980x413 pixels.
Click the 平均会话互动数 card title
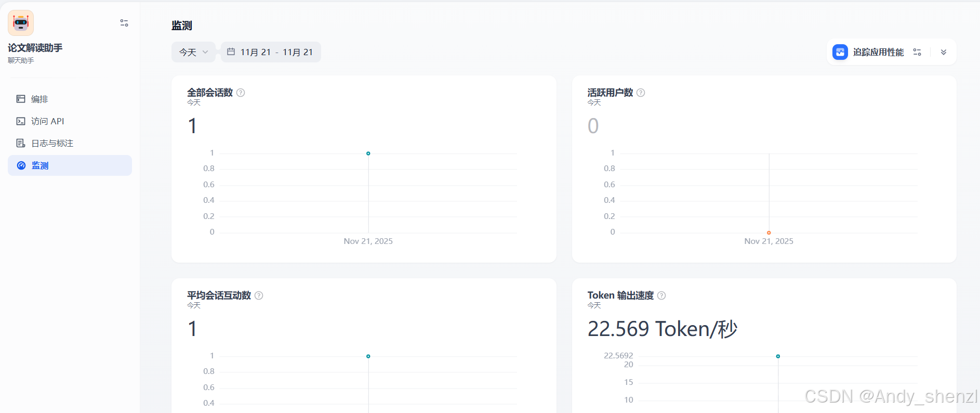(x=219, y=295)
